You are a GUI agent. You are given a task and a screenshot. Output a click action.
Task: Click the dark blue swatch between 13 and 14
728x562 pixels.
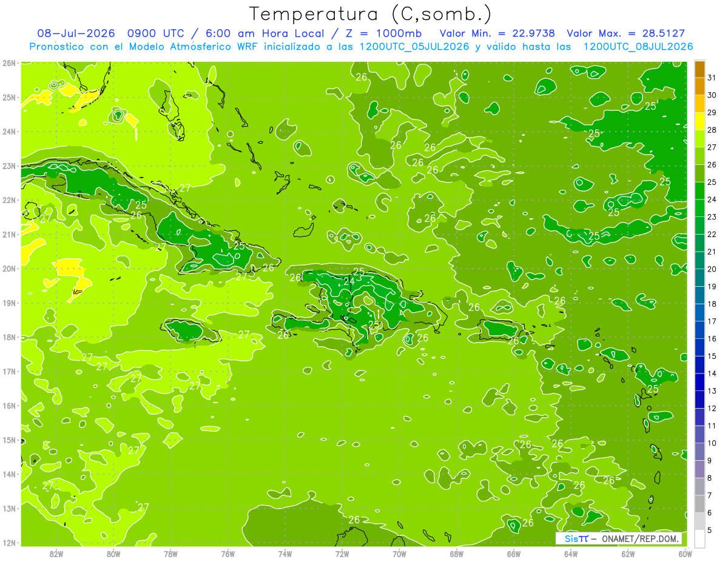(699, 382)
